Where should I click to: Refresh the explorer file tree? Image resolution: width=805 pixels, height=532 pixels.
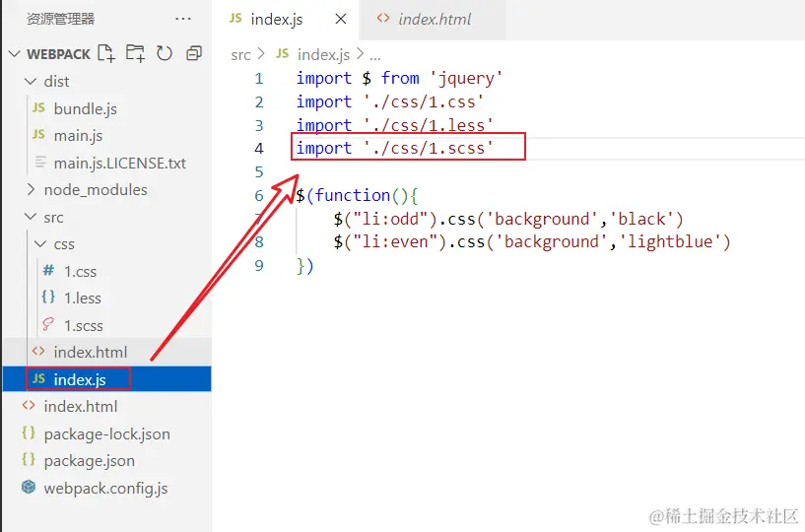[165, 53]
